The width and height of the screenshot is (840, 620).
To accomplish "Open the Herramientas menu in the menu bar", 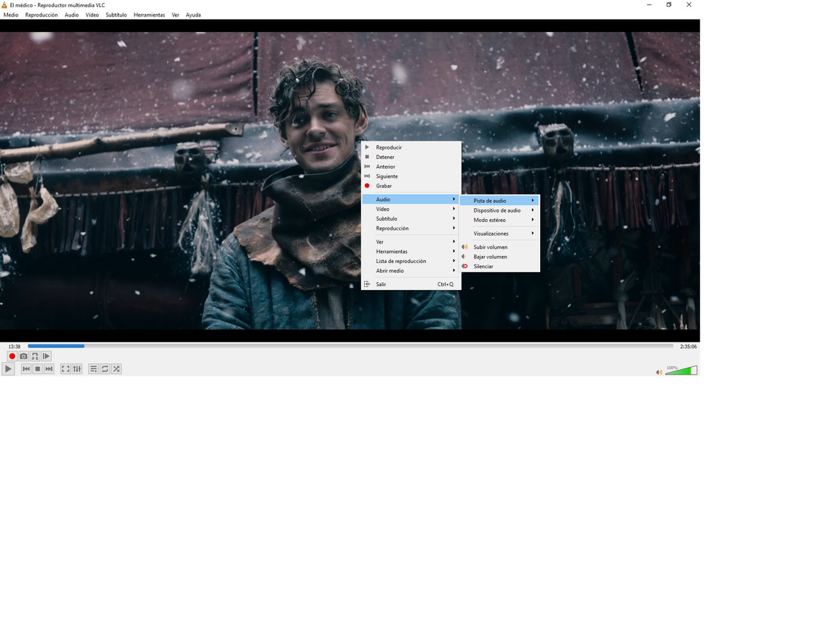I will [x=149, y=15].
